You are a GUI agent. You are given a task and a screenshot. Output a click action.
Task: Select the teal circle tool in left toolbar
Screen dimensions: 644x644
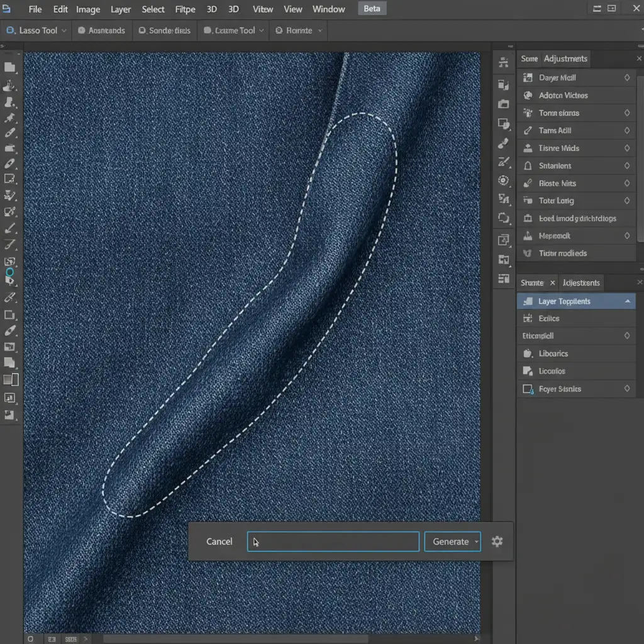(x=10, y=272)
